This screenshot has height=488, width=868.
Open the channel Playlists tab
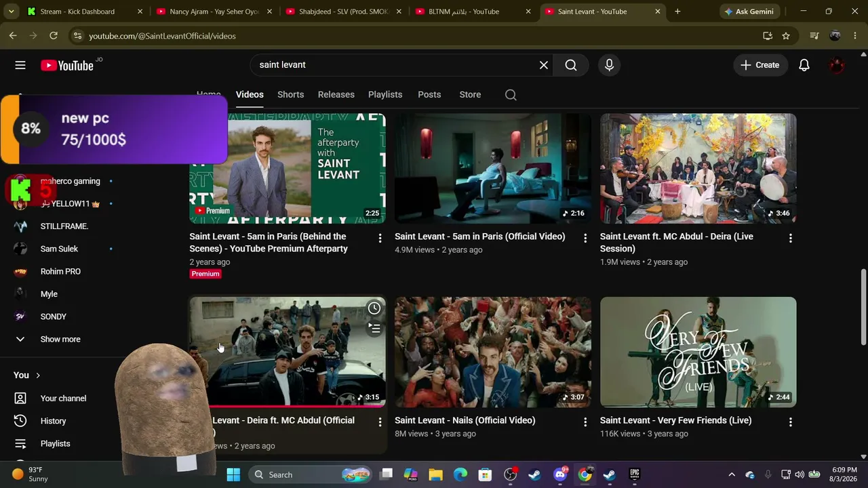385,95
